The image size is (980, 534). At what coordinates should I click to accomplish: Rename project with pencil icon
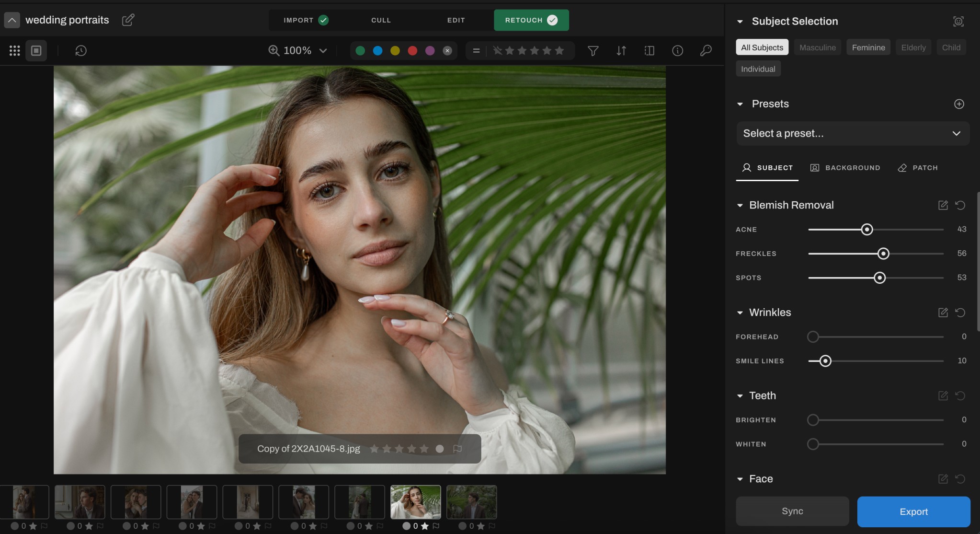(128, 20)
